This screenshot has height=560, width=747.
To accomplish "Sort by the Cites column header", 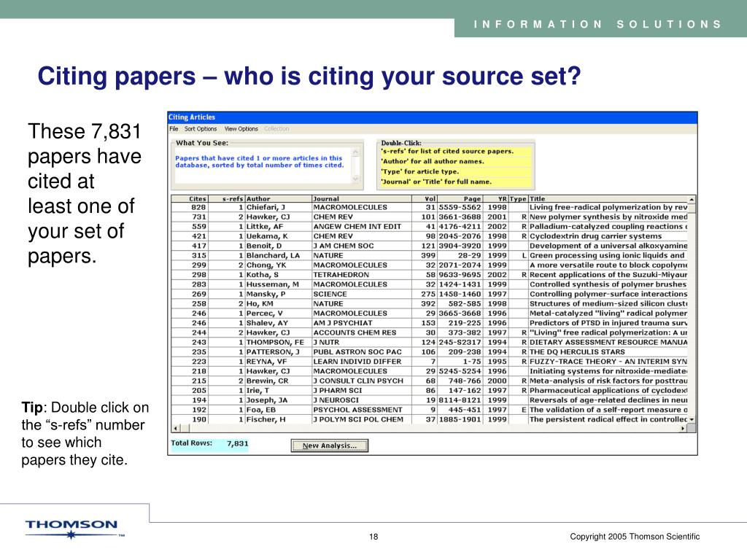I will 189,198.
